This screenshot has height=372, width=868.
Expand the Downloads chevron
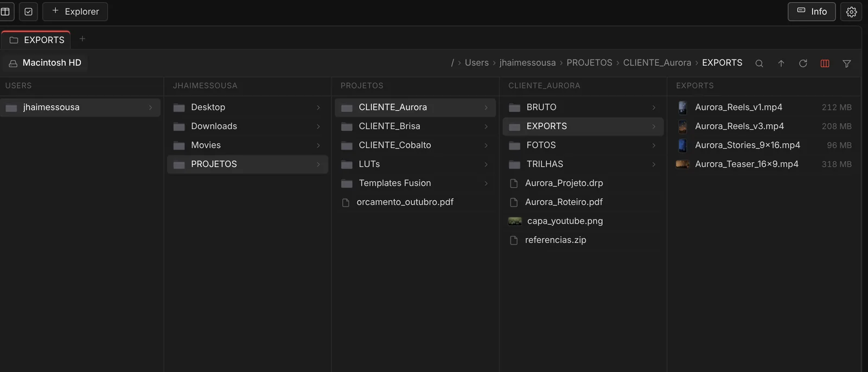tap(318, 126)
